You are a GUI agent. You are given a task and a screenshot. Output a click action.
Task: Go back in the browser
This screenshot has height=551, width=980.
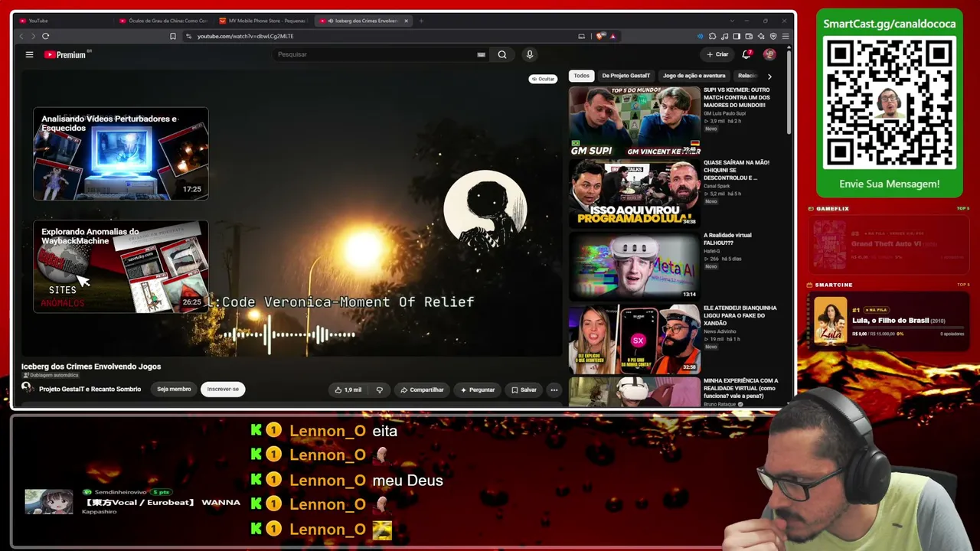pos(21,36)
